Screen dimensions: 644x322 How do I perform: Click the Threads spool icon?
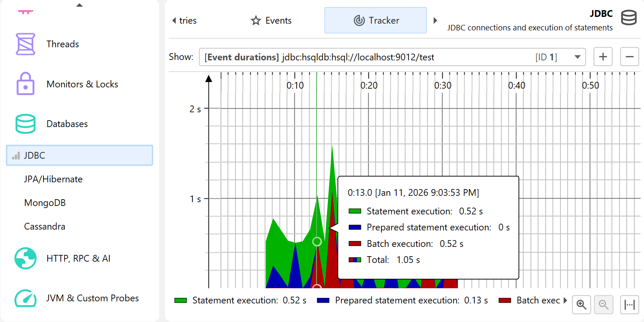tap(25, 44)
